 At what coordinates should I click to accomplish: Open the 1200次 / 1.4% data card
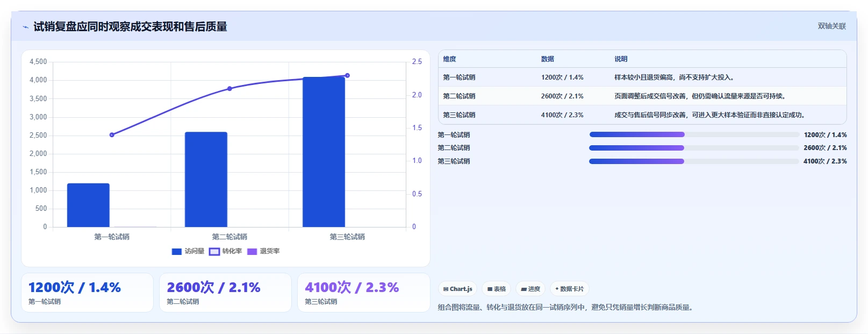click(x=87, y=293)
